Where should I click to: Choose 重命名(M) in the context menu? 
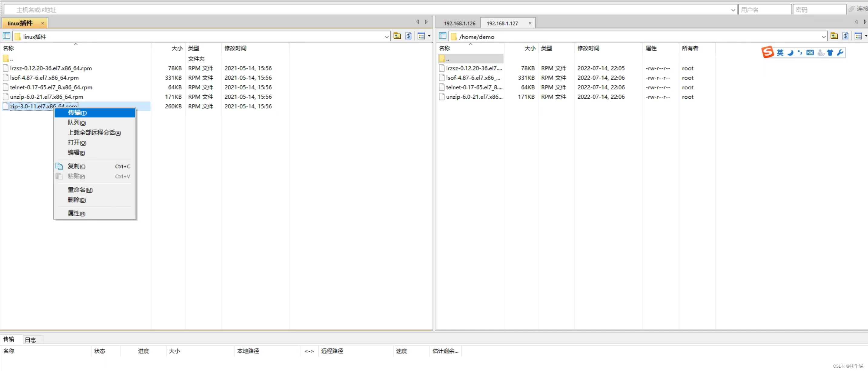point(95,190)
